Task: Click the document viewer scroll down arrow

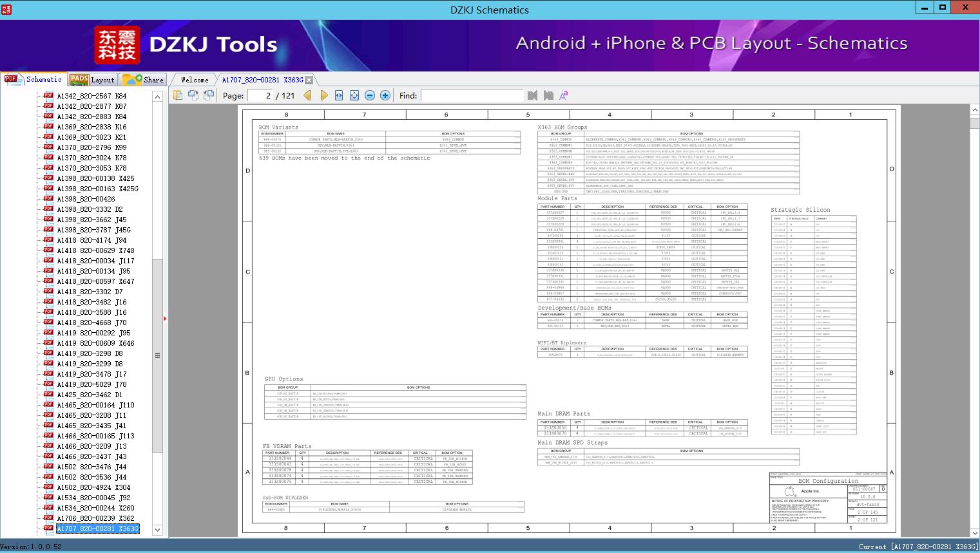Action: pyautogui.click(x=975, y=532)
